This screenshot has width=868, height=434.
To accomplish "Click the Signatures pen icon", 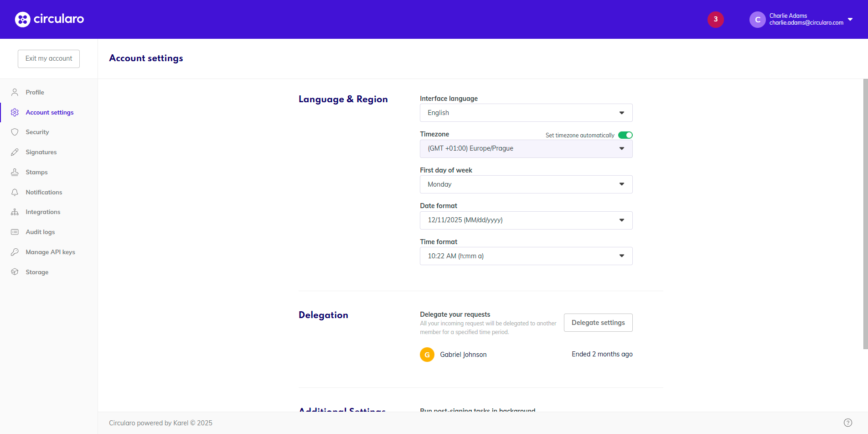I will click(15, 152).
